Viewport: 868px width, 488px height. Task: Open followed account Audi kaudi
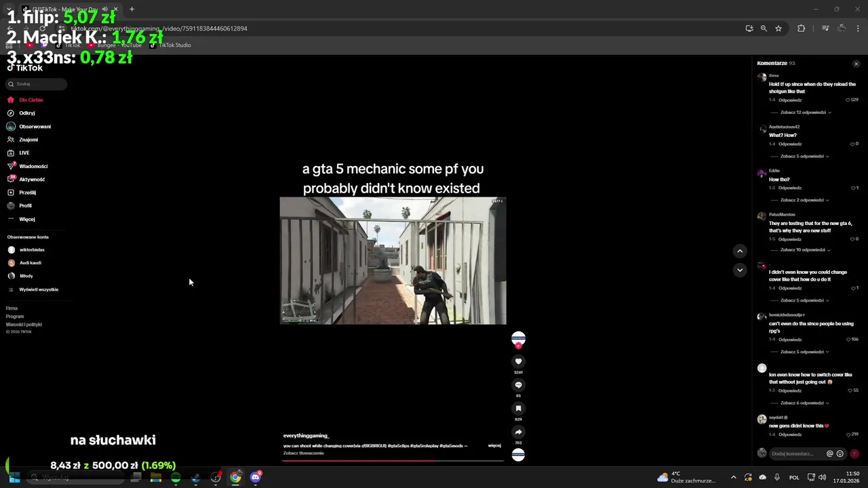(30, 263)
